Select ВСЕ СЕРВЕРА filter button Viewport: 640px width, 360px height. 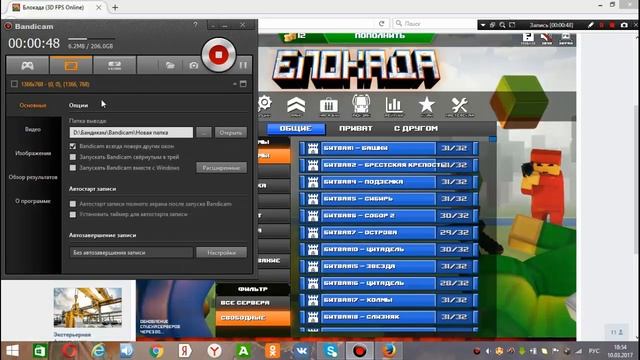(253, 303)
